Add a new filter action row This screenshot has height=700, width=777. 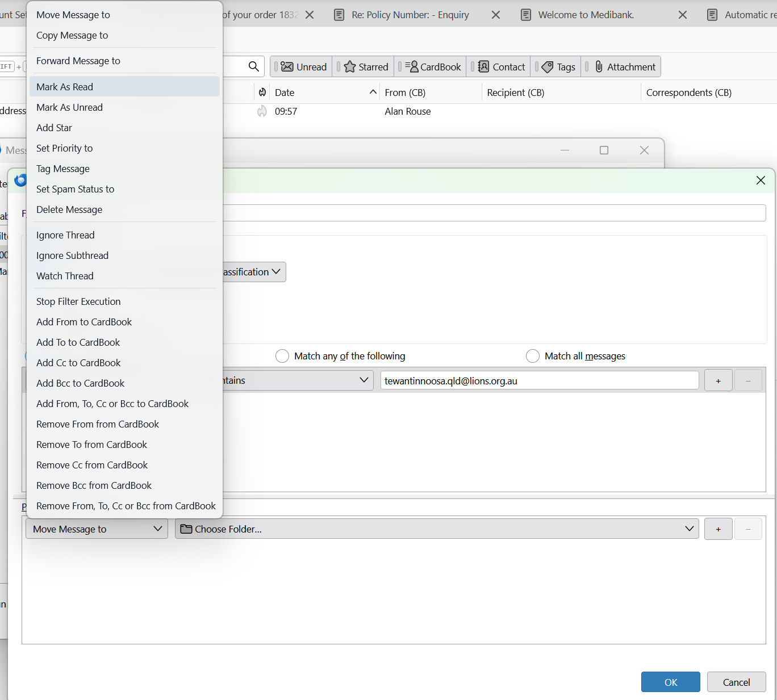click(x=718, y=529)
